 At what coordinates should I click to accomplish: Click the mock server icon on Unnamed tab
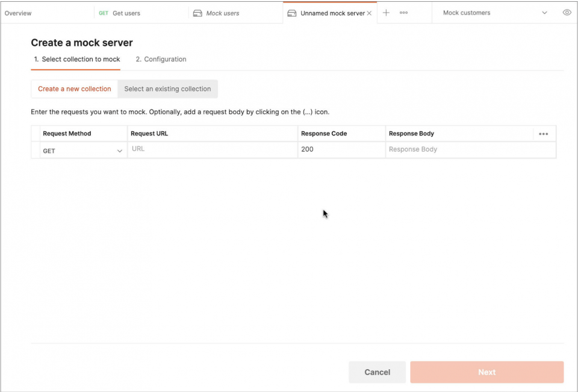[x=293, y=12]
